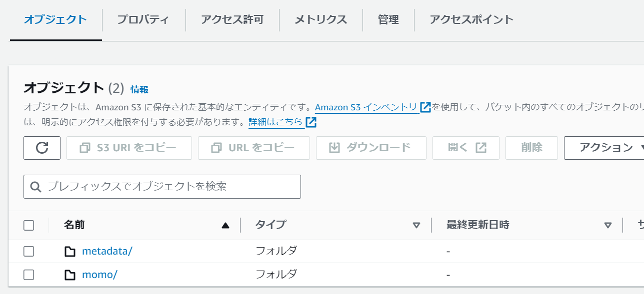This screenshot has width=644, height=294.
Task: Open the アクション dropdown menu
Action: (x=606, y=148)
